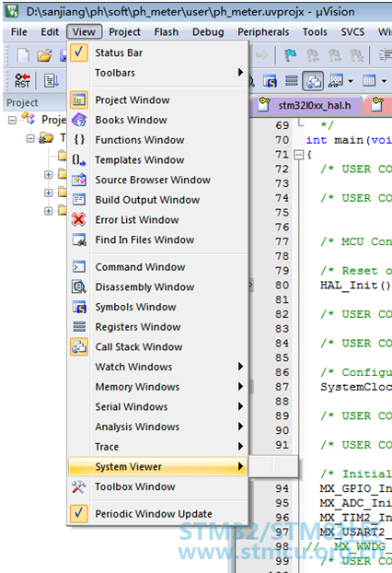Image resolution: width=392 pixels, height=573 pixels.
Task: Click the Project Window icon in View menu
Action: pos(79,99)
